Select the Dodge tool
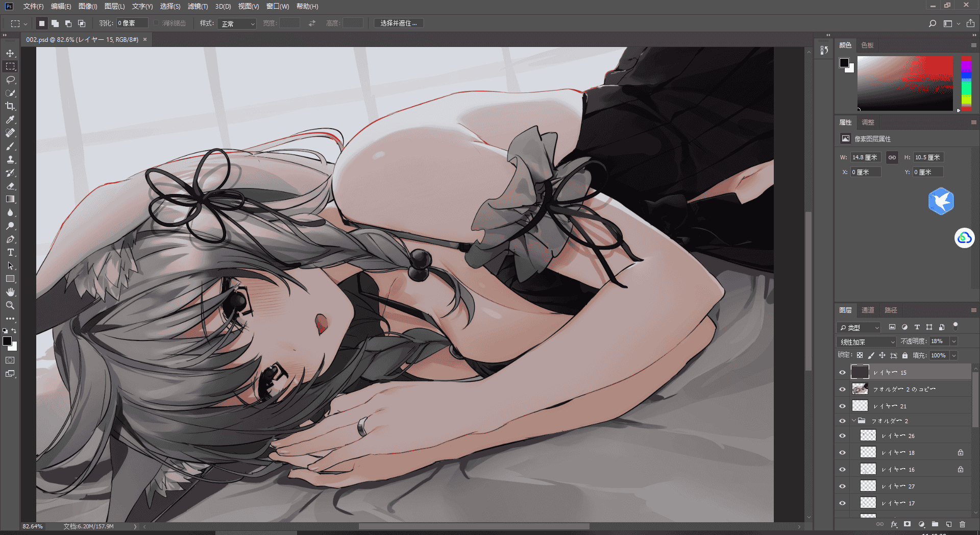 10,226
